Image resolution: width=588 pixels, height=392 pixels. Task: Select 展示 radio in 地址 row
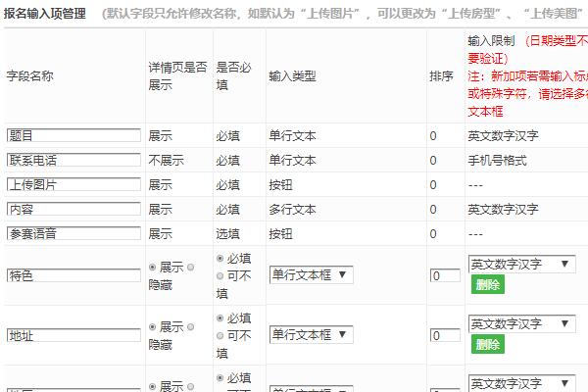(152, 326)
